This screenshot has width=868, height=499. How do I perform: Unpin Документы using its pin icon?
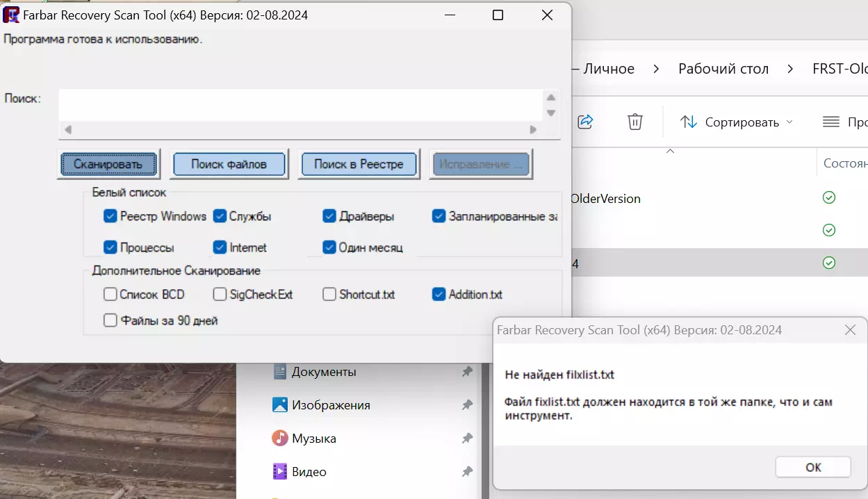pyautogui.click(x=467, y=372)
